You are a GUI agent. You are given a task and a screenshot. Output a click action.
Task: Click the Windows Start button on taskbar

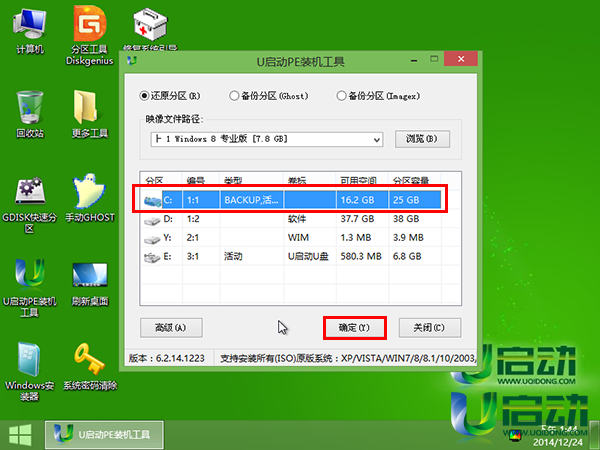pos(20,435)
